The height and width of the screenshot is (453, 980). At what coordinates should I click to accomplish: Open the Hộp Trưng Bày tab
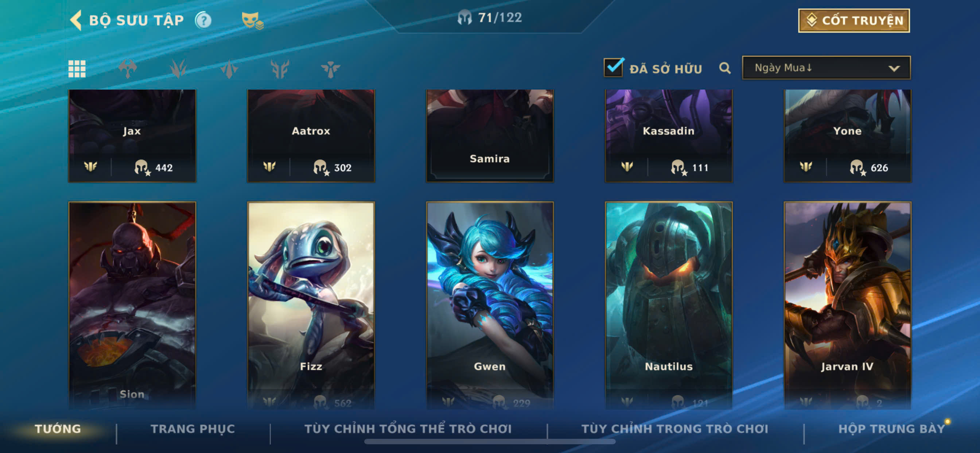click(891, 429)
